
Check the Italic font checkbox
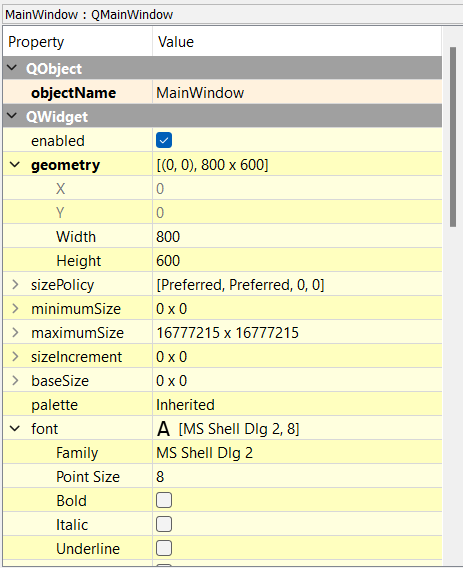pyautogui.click(x=164, y=524)
